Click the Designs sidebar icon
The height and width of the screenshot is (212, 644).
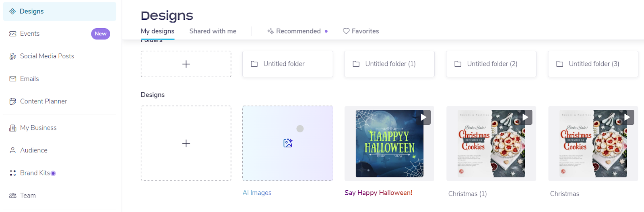point(12,11)
